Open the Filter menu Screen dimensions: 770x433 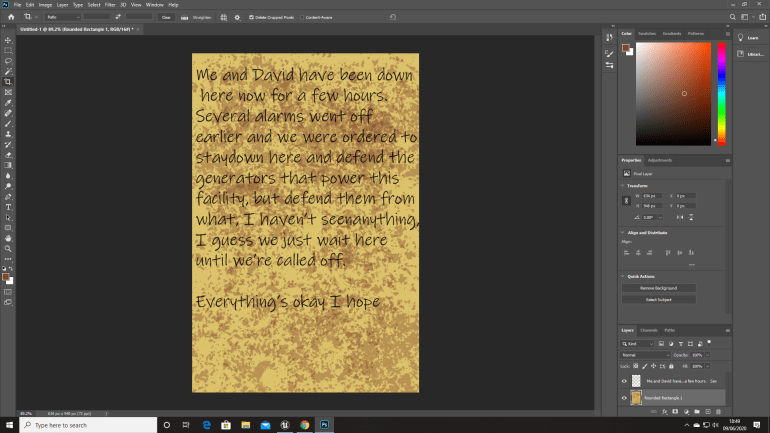tap(109, 5)
